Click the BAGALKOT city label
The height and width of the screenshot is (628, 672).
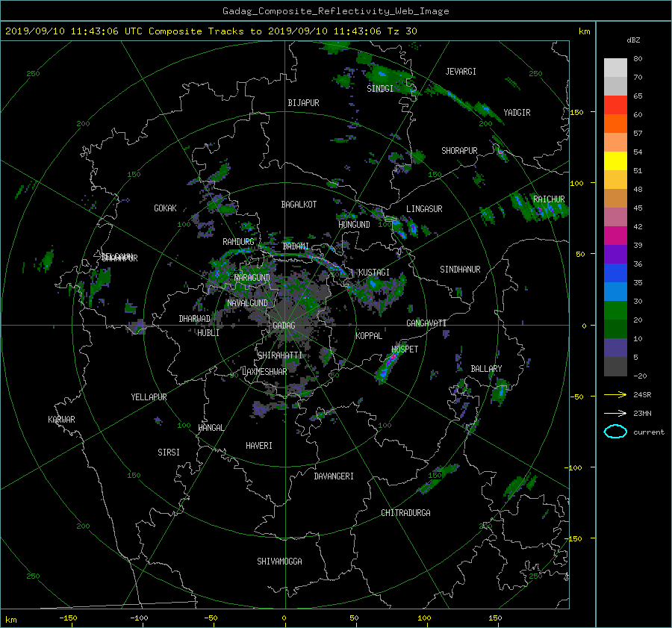(x=299, y=205)
